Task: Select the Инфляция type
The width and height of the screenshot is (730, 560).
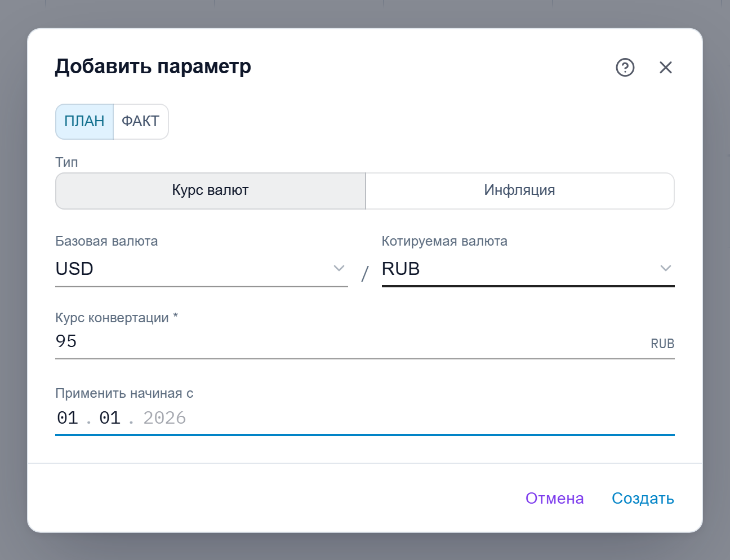Action: 520,190
